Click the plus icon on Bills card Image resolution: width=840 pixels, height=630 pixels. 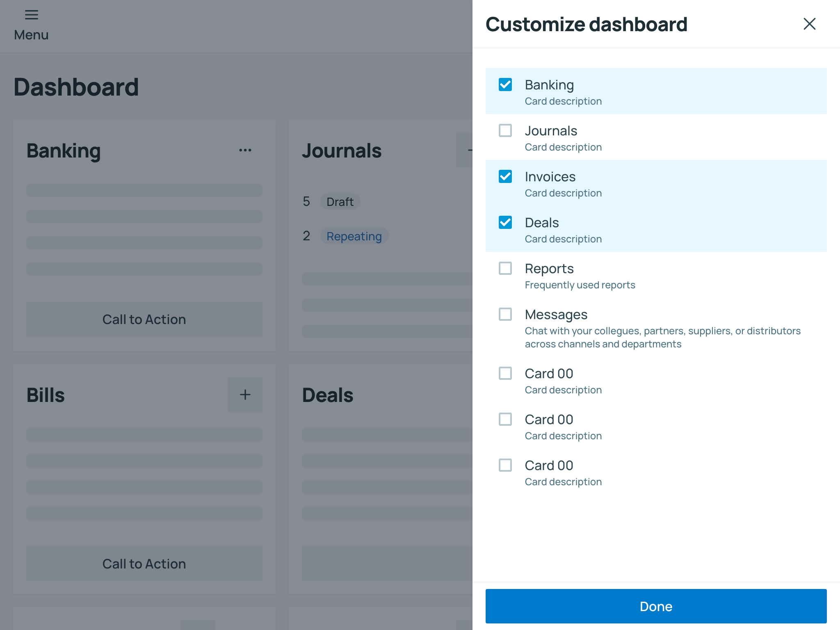coord(245,395)
